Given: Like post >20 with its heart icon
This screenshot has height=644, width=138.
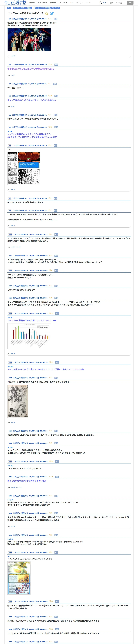Looking at the screenshot, I should pos(50,461).
